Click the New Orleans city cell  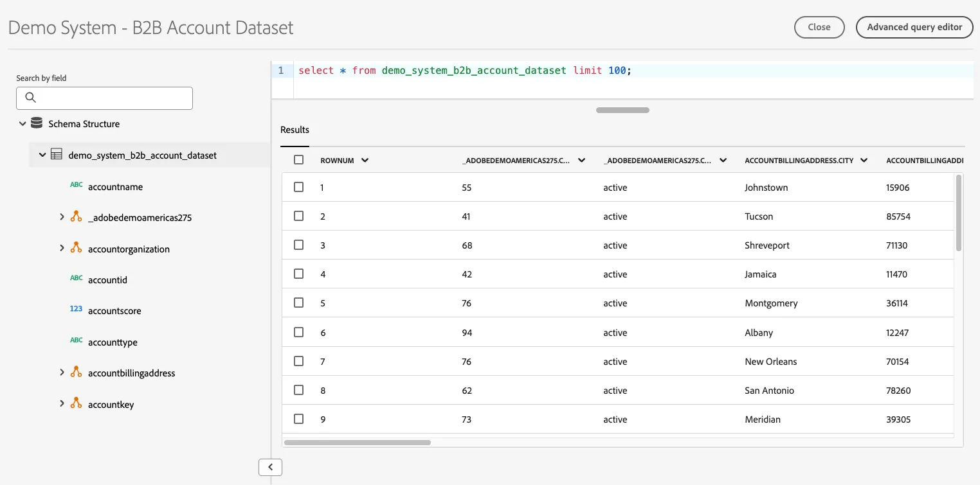pyautogui.click(x=770, y=362)
